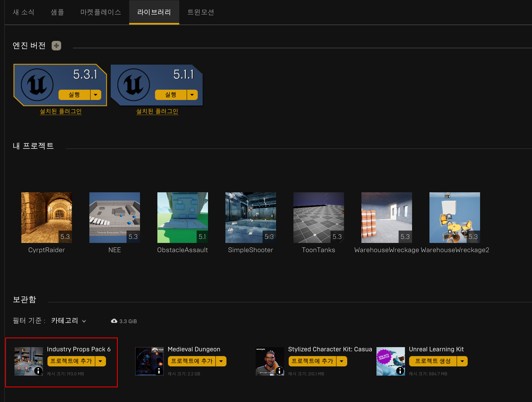Image resolution: width=532 pixels, height=402 pixels.
Task: Click the Unreal logo on engine 5.1.1 card
Action: click(x=134, y=85)
